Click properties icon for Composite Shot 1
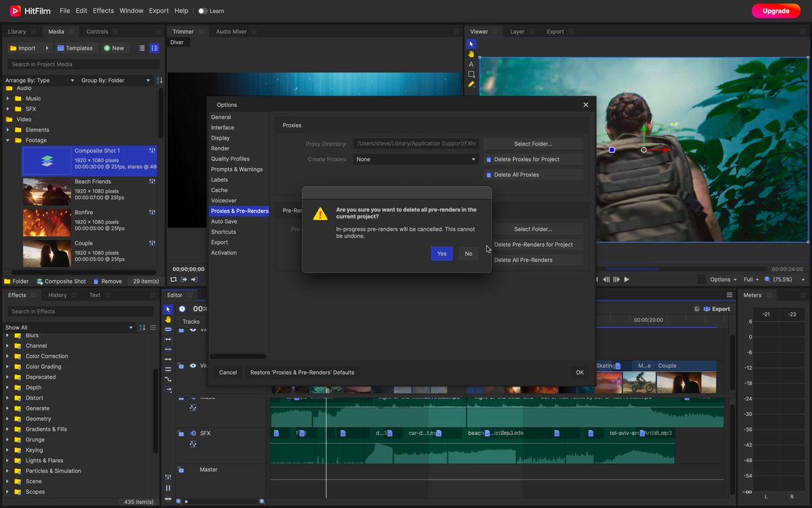Screen dimensions: 812x508 coord(152,150)
